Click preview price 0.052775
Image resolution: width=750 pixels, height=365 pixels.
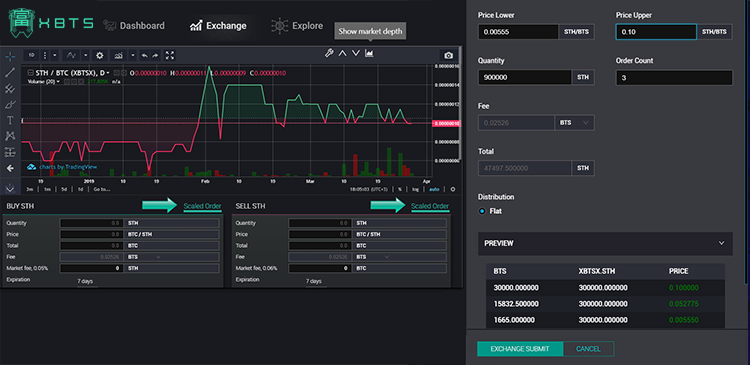tap(684, 305)
